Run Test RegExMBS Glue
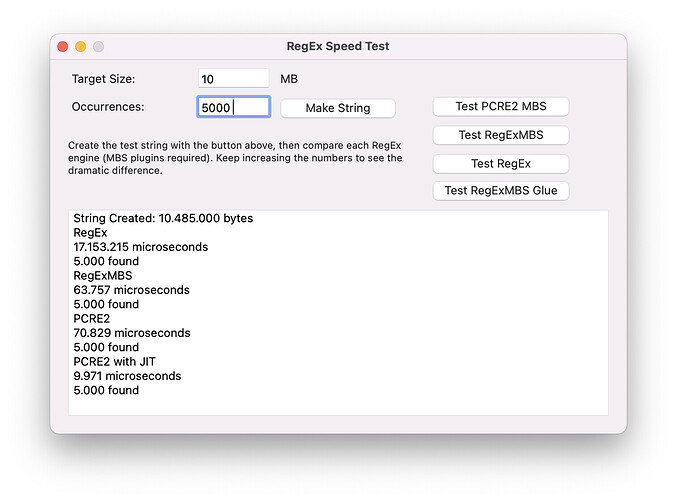 501,191
